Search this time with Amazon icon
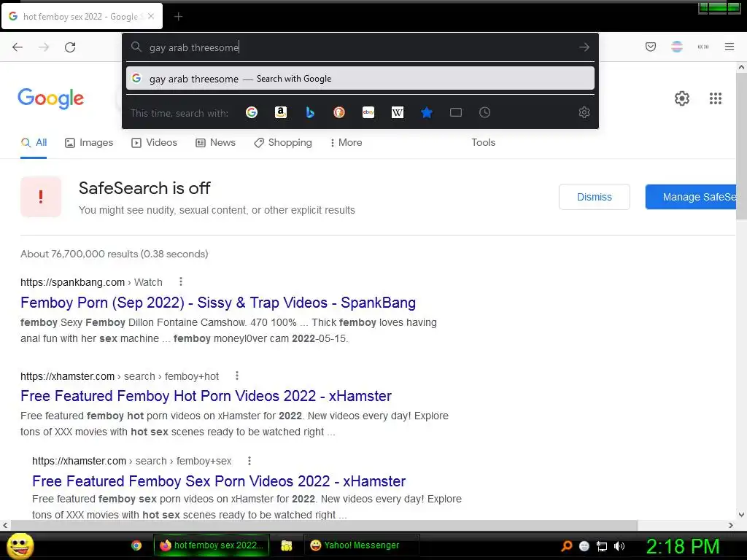The width and height of the screenshot is (747, 560). point(281,112)
